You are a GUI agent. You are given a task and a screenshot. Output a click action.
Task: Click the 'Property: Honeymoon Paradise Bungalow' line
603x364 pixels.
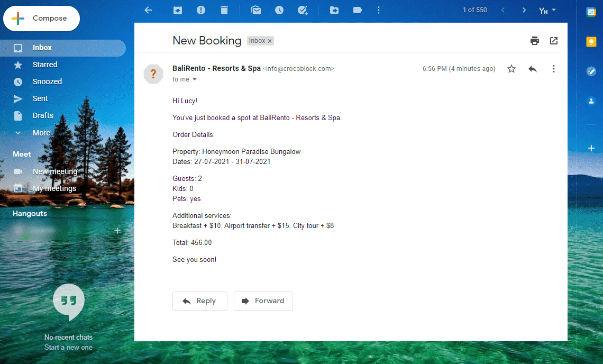point(236,152)
